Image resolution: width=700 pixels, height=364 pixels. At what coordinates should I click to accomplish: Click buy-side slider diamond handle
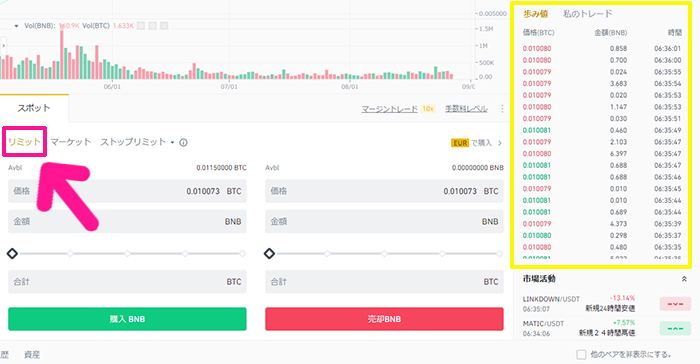12,254
